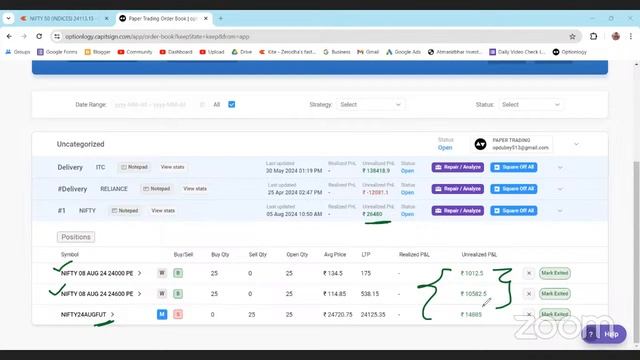This screenshot has height=360, width=640.
Task: Square Off All for RELIANCE
Action: 513,189
